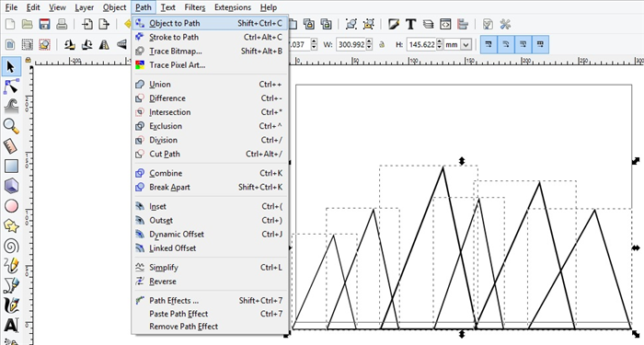Screen dimensions: 644x345
Task: Choose Trace Bitmap menu item
Action: click(211, 51)
